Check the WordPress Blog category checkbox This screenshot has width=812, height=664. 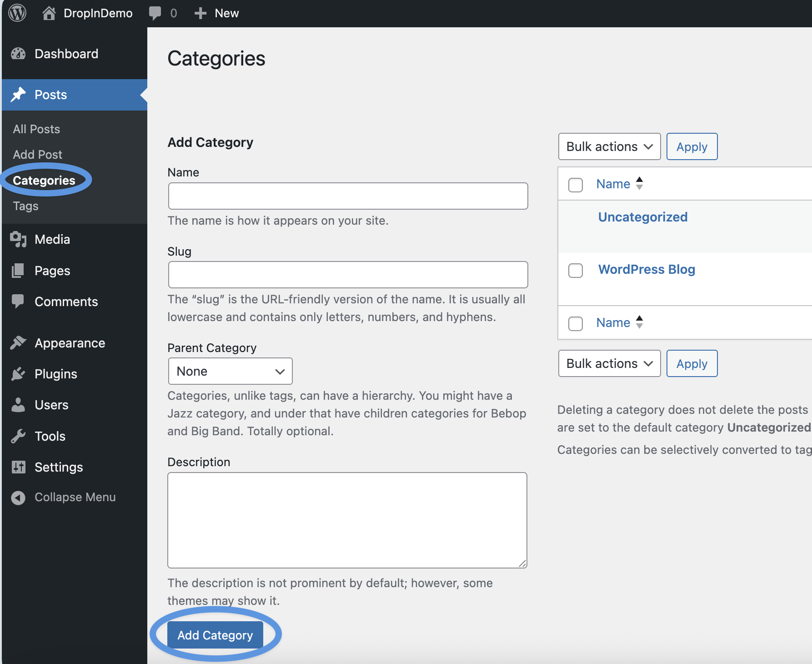pos(575,270)
